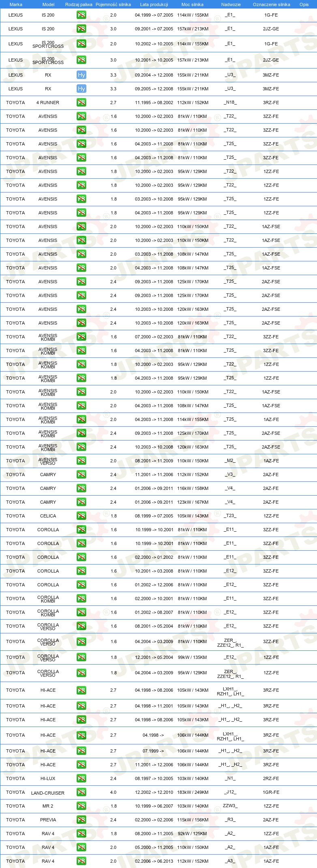
Task: Click the Pojemność silnika column header
Action: [x=113, y=4]
